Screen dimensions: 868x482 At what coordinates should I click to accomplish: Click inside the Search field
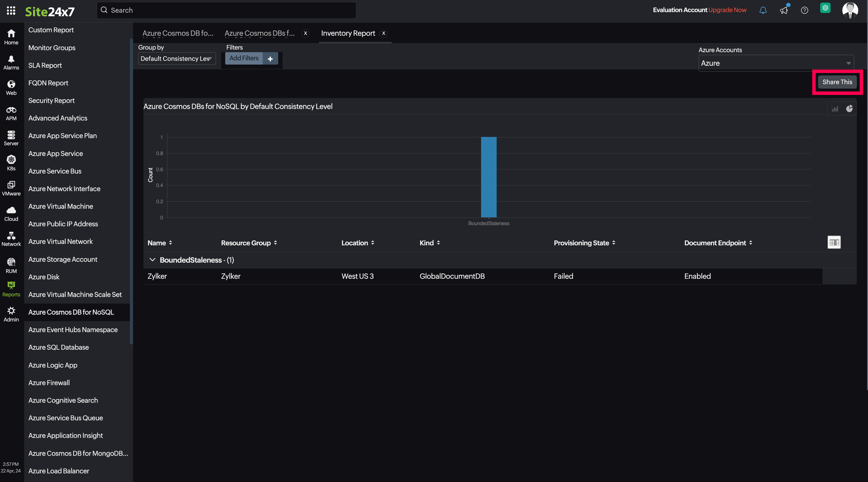coord(226,10)
